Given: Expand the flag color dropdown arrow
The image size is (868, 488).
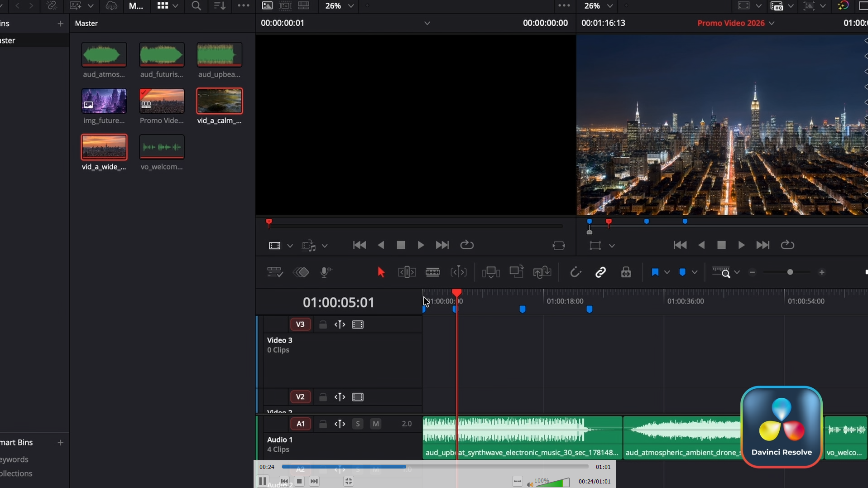Looking at the screenshot, I should [667, 272].
